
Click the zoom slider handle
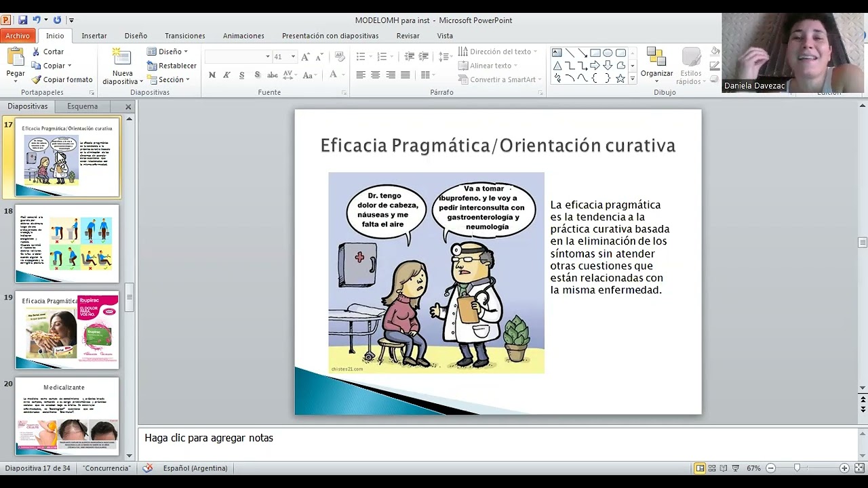click(x=797, y=468)
